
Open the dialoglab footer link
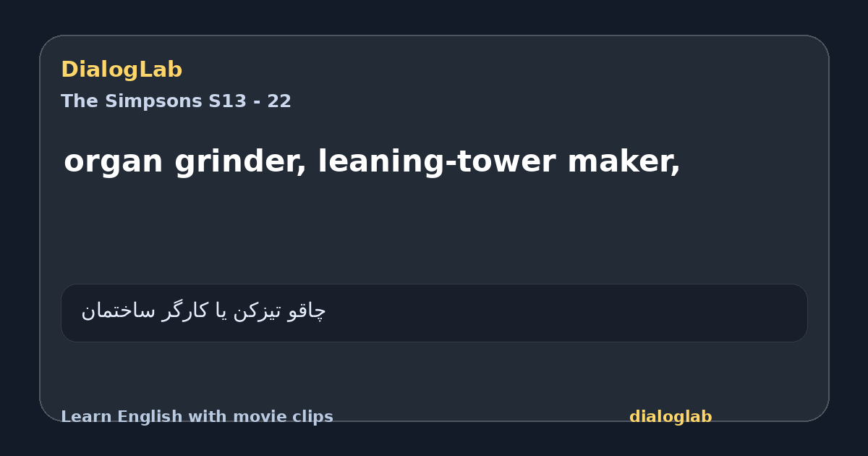(x=671, y=417)
